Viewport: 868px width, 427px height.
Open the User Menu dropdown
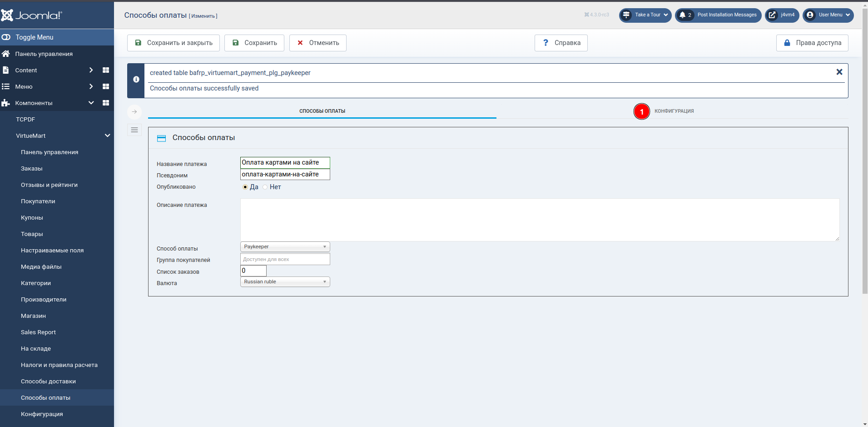[x=828, y=15]
